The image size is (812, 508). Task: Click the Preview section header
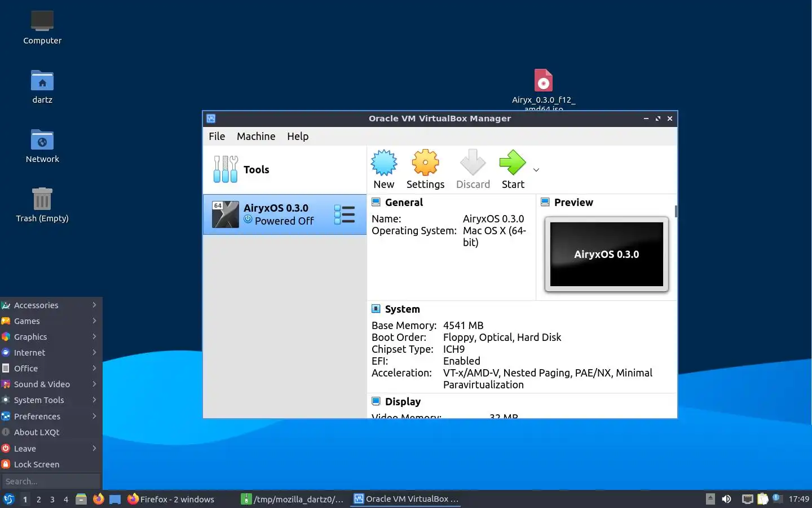click(x=573, y=202)
